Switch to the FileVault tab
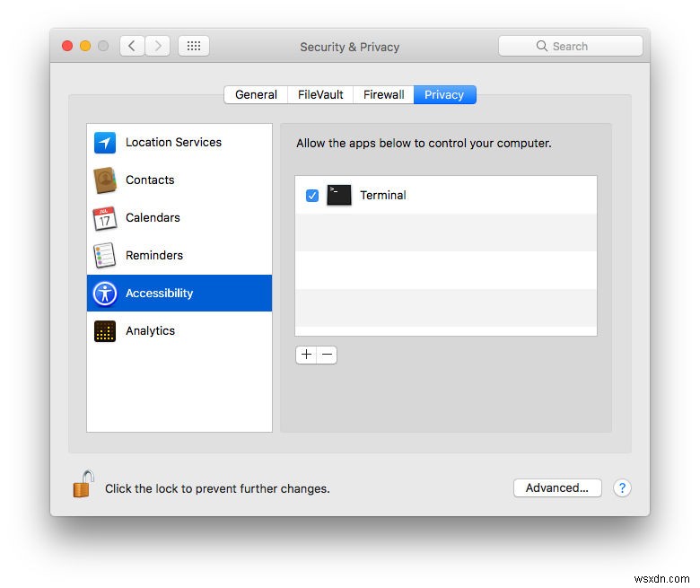This screenshot has height=588, width=700. pos(320,94)
